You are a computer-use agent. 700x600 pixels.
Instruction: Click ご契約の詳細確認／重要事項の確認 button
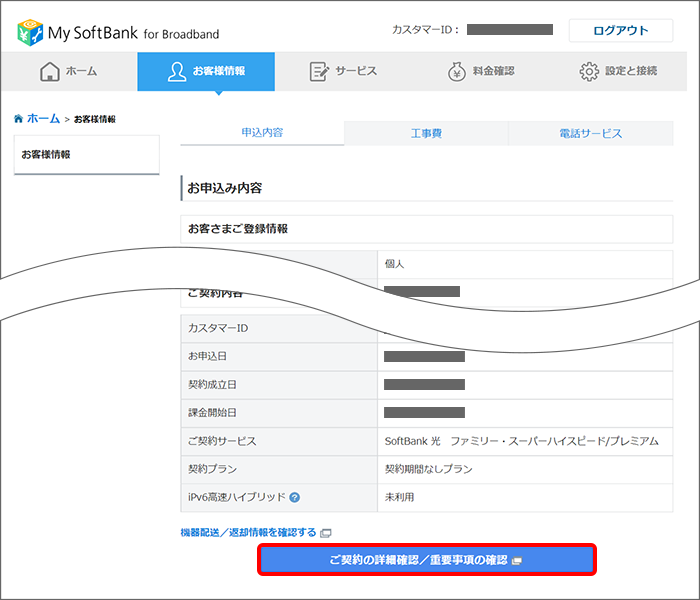427,560
